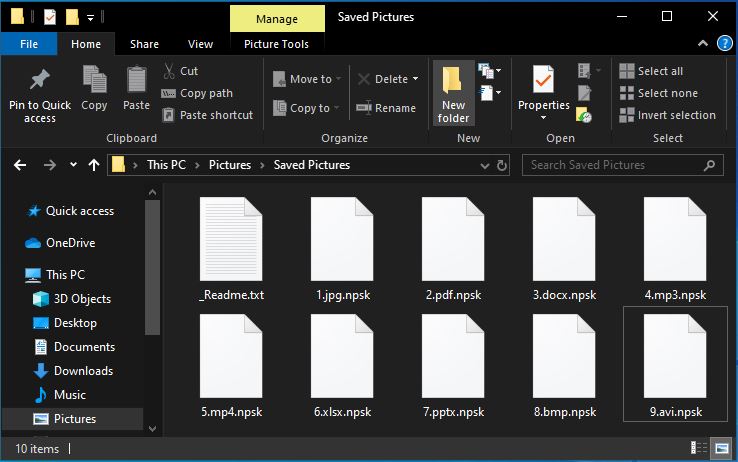Click Saved Pictures in the address path

click(x=312, y=165)
